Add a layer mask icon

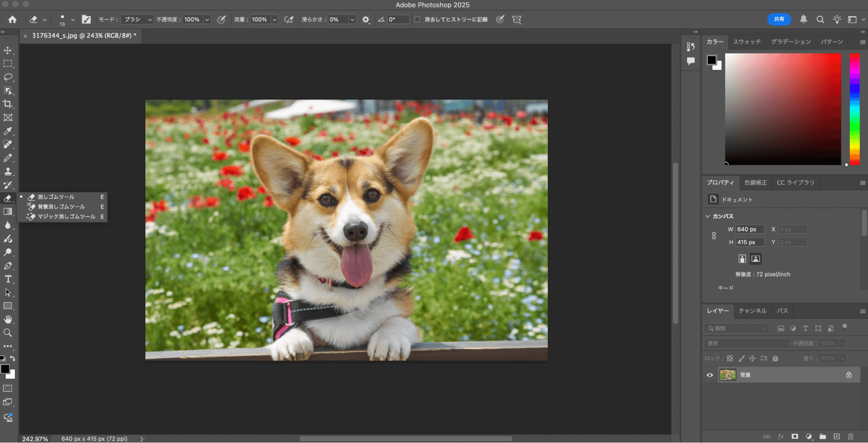(795, 436)
